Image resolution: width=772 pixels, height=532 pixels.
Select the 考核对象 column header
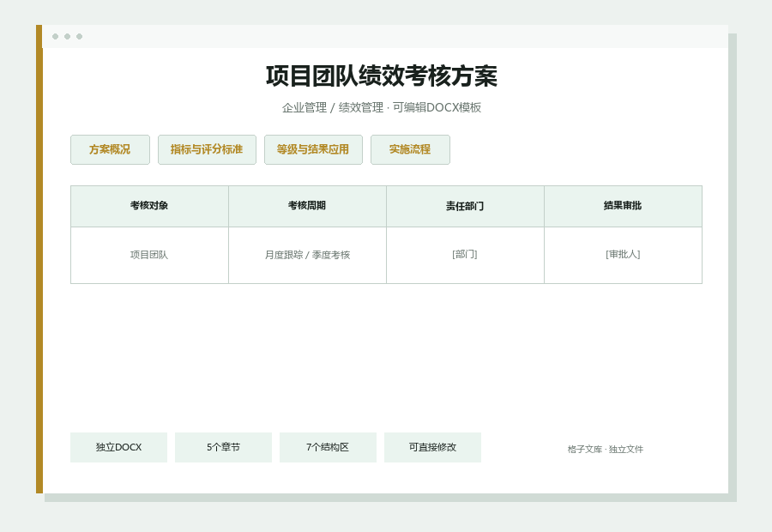click(149, 207)
